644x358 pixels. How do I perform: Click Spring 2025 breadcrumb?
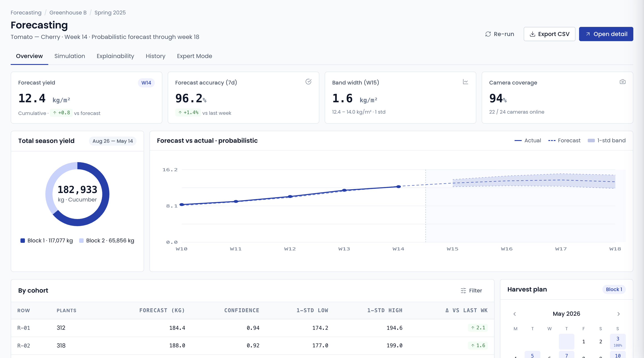110,12
